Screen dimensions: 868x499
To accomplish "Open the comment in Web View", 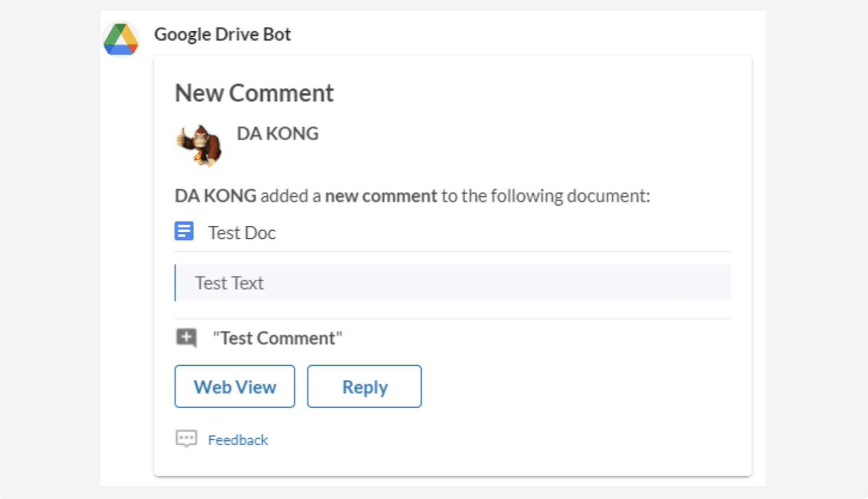I will [234, 386].
